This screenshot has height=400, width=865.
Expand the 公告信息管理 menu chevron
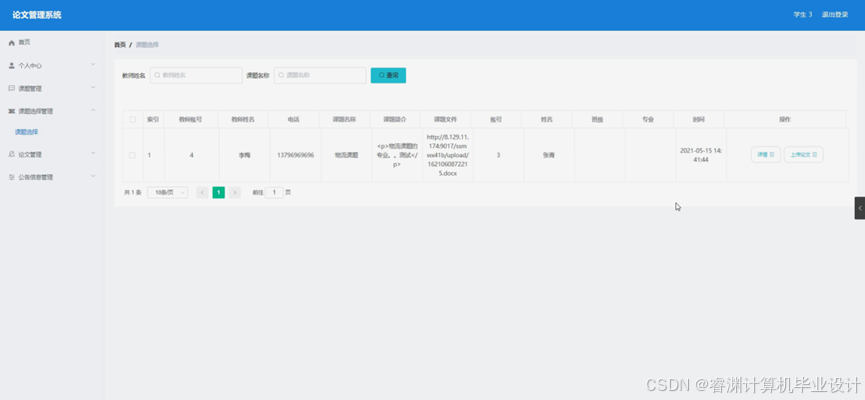point(93,176)
